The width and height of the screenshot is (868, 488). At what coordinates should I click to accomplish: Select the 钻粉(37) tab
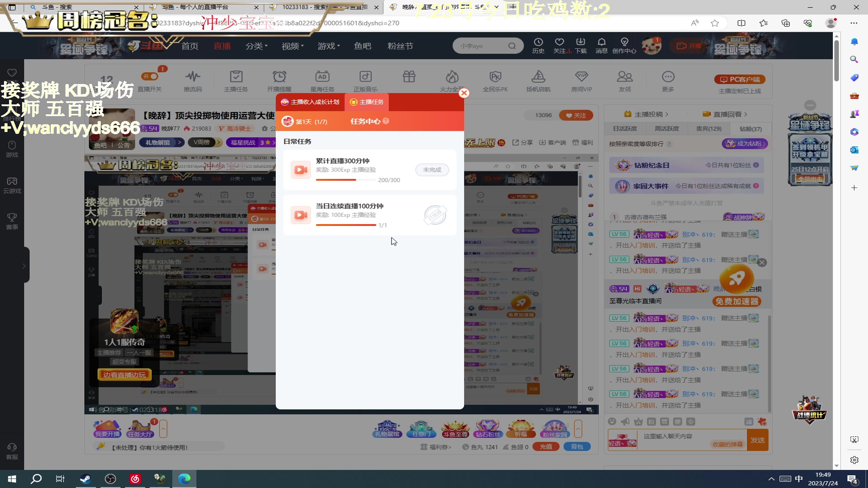tap(750, 129)
